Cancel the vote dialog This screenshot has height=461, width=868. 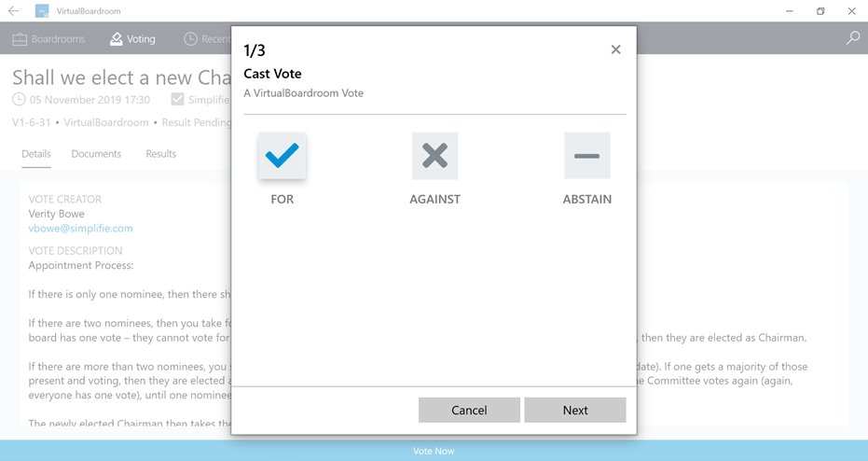pos(469,410)
